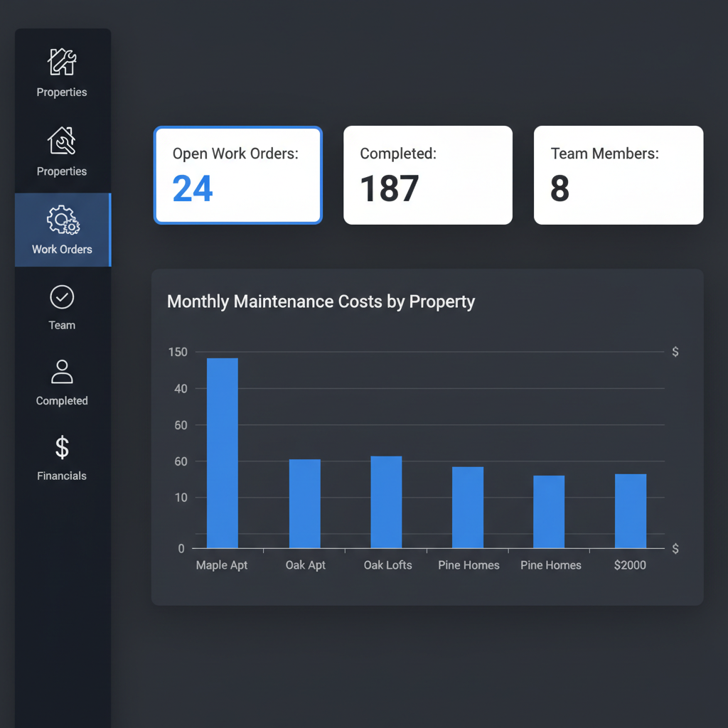Click the Work Orders sidebar label
The height and width of the screenshot is (728, 728).
62,250
